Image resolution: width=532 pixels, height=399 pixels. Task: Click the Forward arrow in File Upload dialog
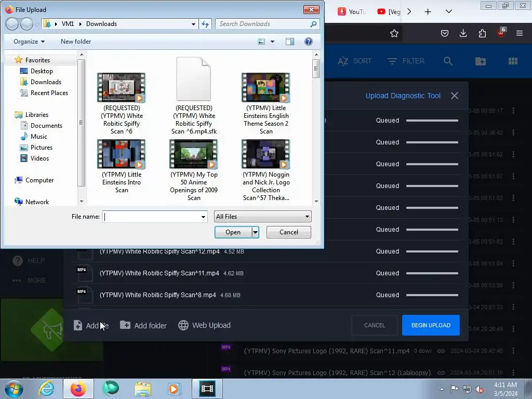click(26, 24)
